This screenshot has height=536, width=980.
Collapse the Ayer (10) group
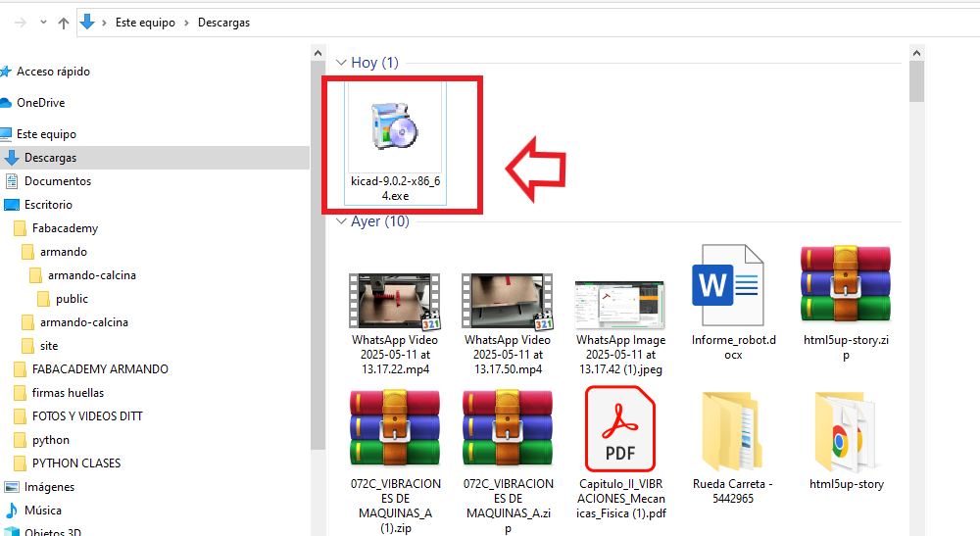pos(341,221)
